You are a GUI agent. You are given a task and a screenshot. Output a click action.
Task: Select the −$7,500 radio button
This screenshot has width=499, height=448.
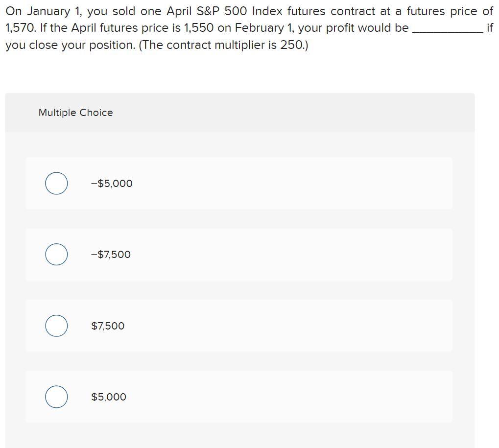click(x=56, y=254)
